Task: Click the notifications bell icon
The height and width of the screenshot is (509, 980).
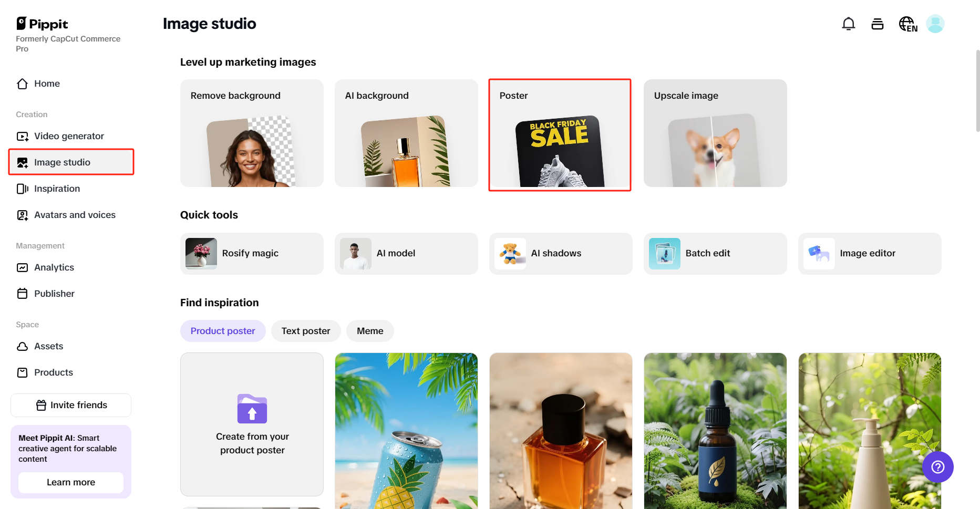Action: (848, 24)
